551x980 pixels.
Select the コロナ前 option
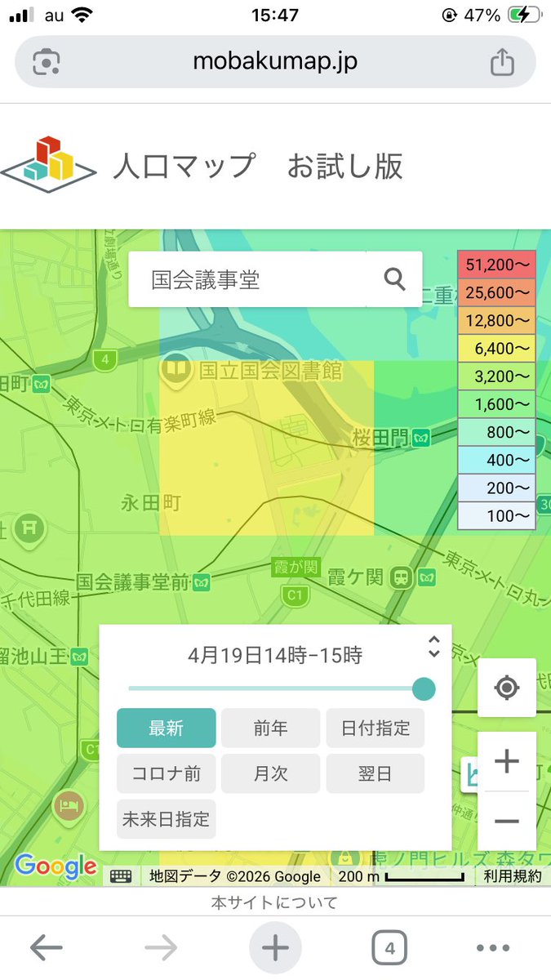tap(167, 773)
